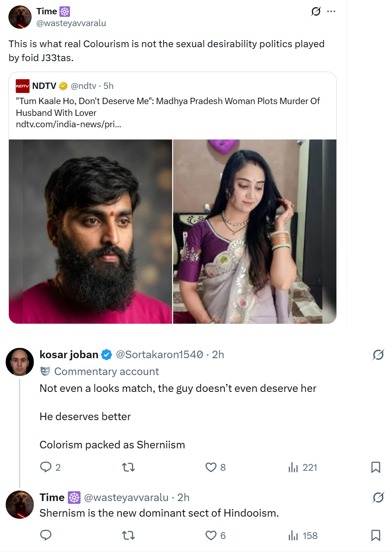Click the Grok icon on the main post

tap(316, 11)
